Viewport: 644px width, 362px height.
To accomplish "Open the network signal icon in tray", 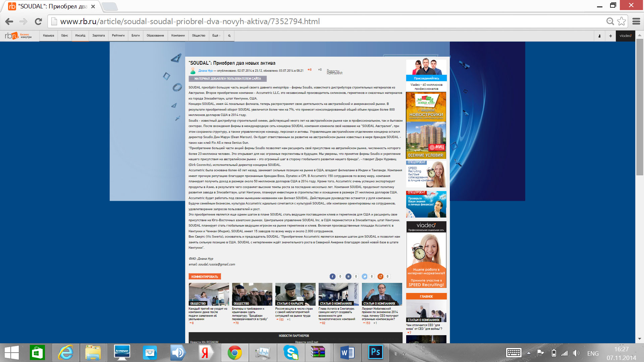I will click(x=565, y=353).
